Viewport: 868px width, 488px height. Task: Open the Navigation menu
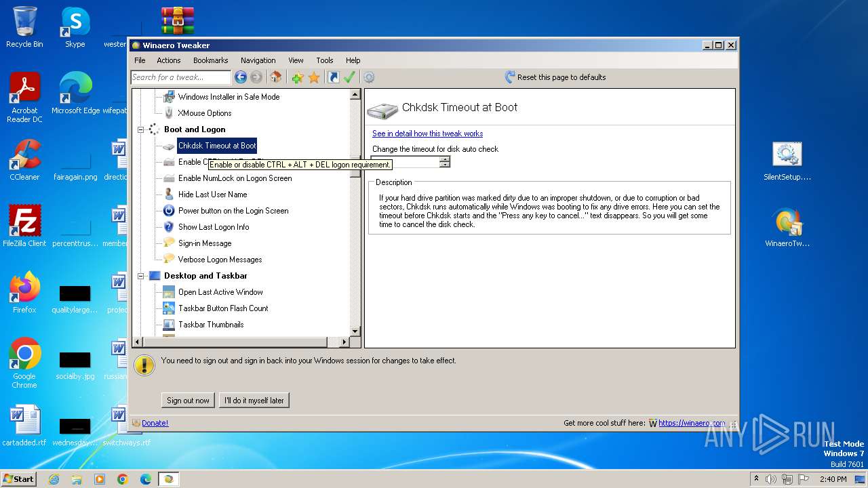pyautogui.click(x=258, y=60)
